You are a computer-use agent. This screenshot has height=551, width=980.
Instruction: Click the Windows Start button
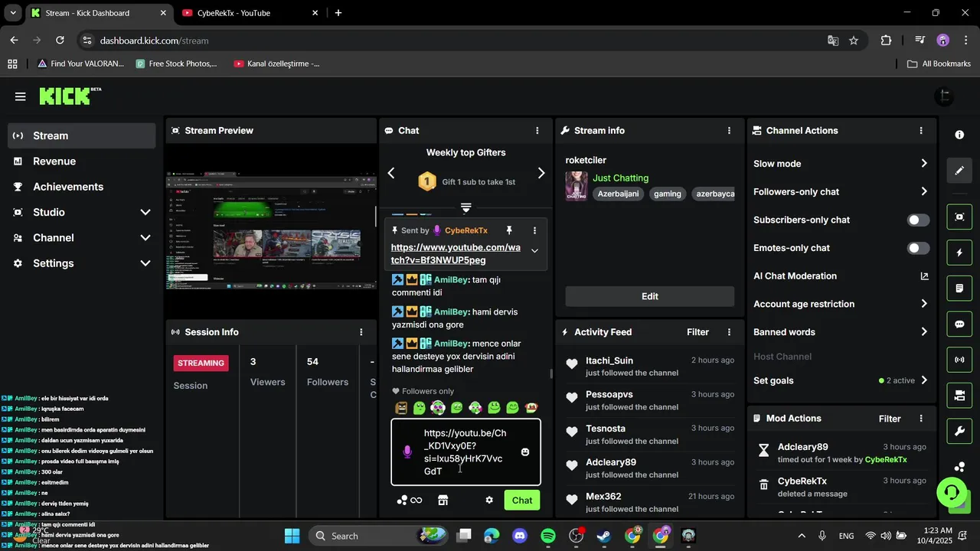click(x=292, y=536)
